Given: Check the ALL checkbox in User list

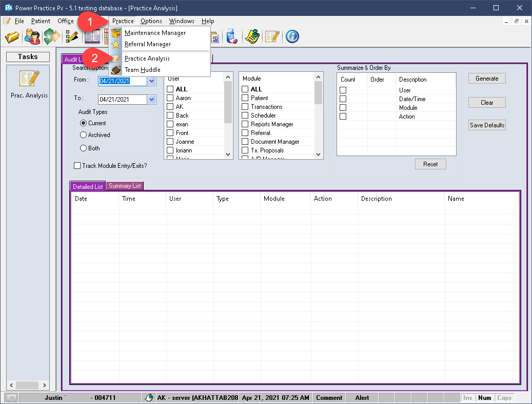Looking at the screenshot, I should pyautogui.click(x=170, y=89).
